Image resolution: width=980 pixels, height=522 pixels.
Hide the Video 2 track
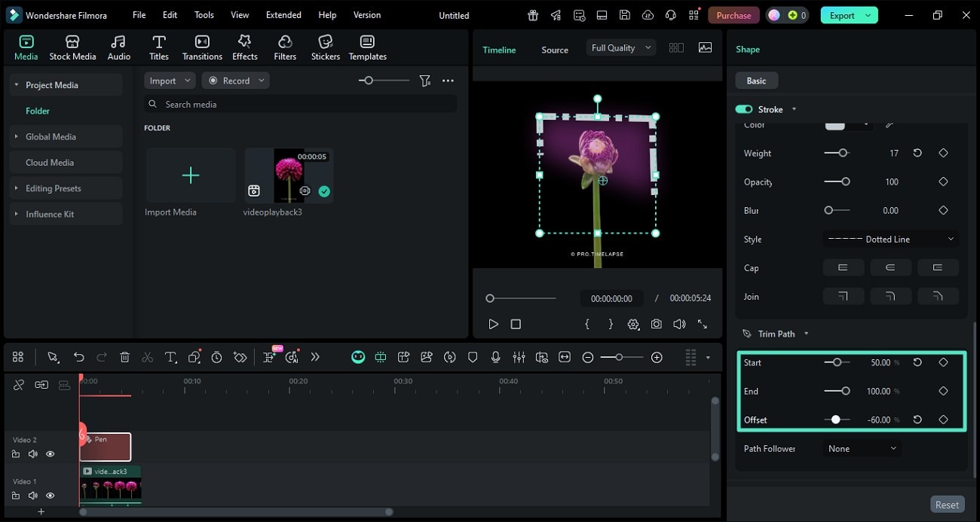[51, 454]
